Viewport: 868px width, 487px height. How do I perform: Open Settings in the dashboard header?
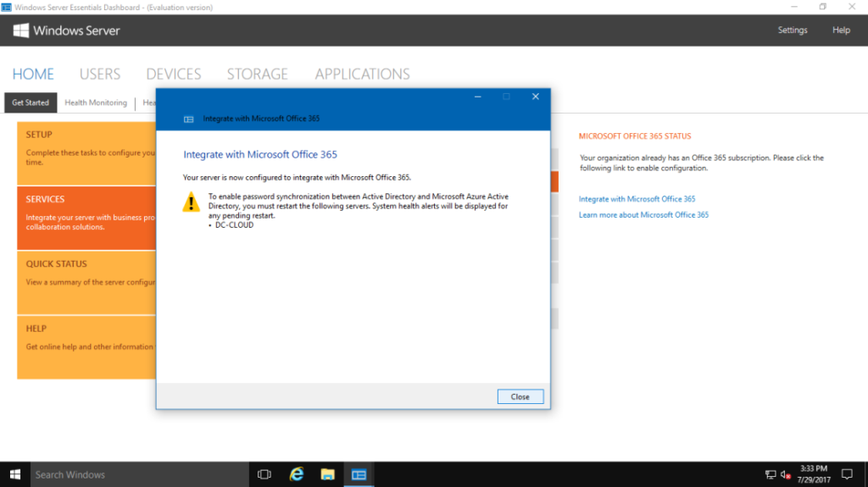793,30
